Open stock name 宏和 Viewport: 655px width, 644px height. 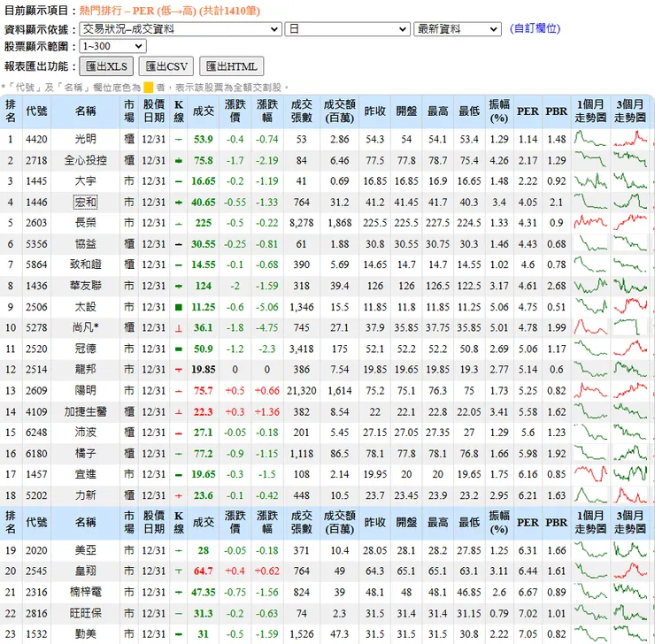coord(85,203)
